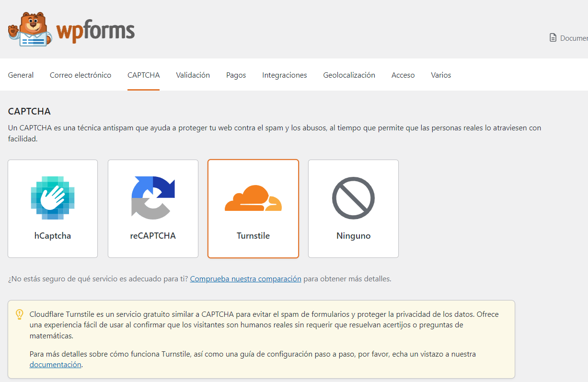Open the General settings tab
588x382 pixels.
coord(21,75)
